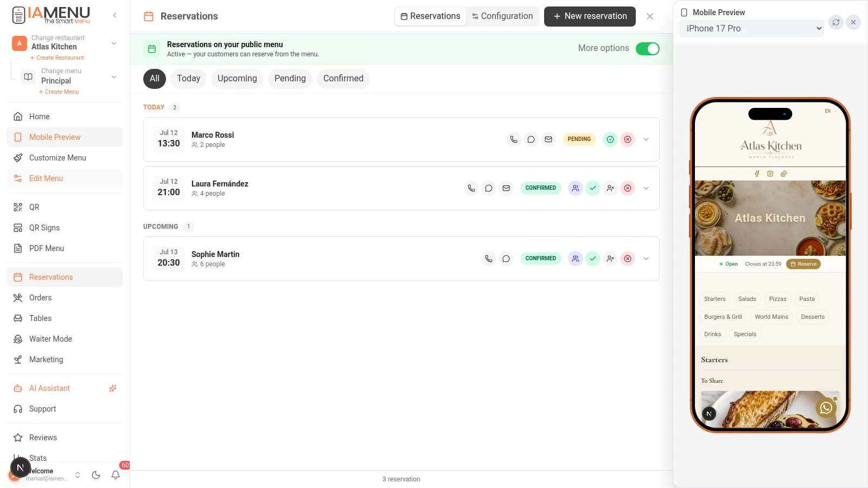
Task: Toggle dark mode moon icon
Action: coord(96,475)
